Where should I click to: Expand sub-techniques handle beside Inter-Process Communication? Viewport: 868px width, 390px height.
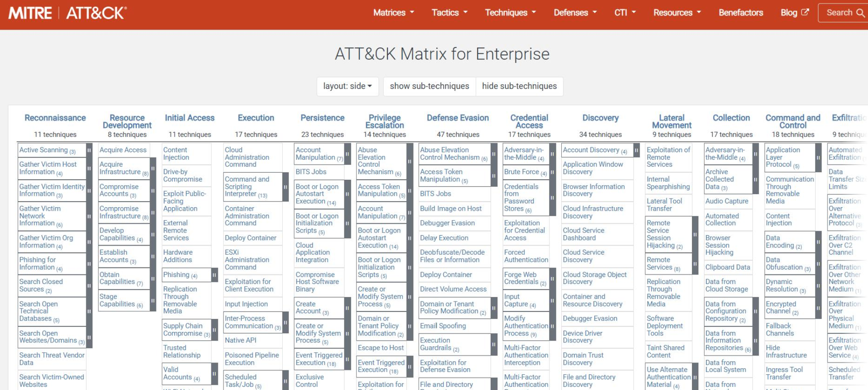[285, 322]
